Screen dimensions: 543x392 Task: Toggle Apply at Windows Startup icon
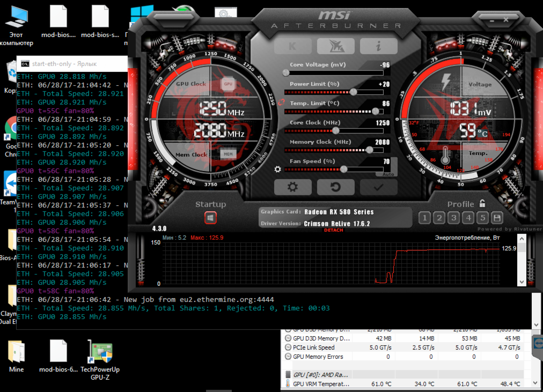tap(210, 217)
